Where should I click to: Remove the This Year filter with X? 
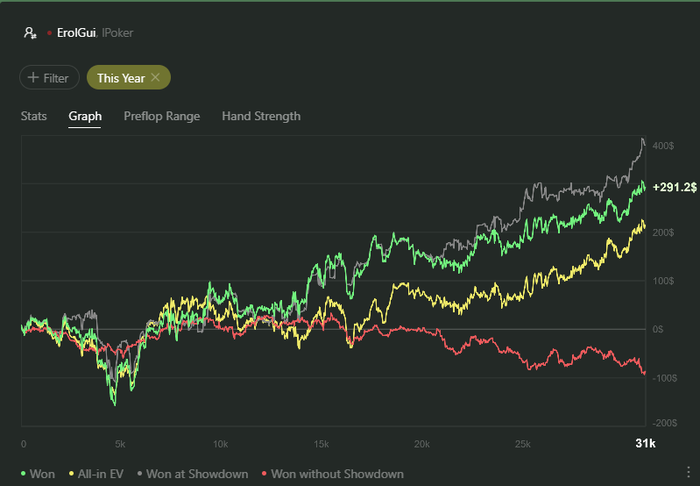tap(156, 77)
